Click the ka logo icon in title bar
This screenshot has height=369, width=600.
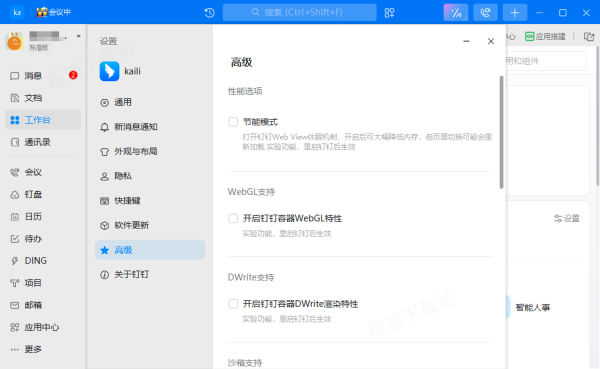click(17, 12)
